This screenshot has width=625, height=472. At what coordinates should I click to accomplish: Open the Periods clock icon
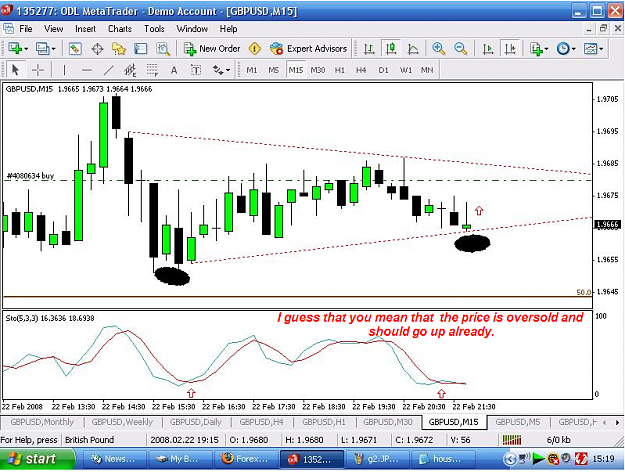[x=563, y=49]
